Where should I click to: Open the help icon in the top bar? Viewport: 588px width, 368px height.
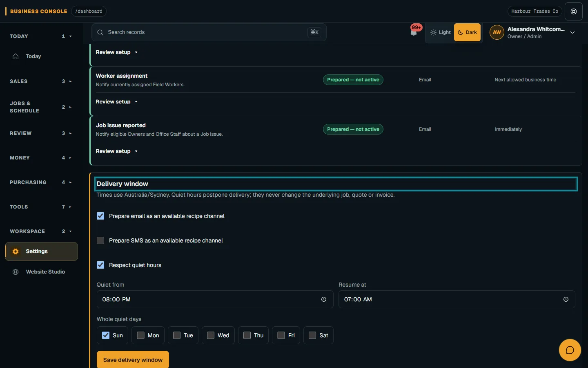click(574, 11)
